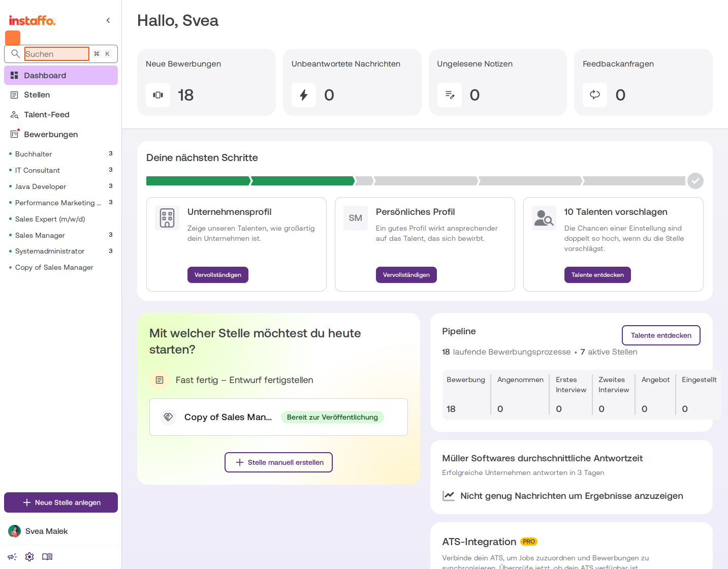Click the progress completion checkmark circle
The height and width of the screenshot is (569, 728).
[x=695, y=181]
